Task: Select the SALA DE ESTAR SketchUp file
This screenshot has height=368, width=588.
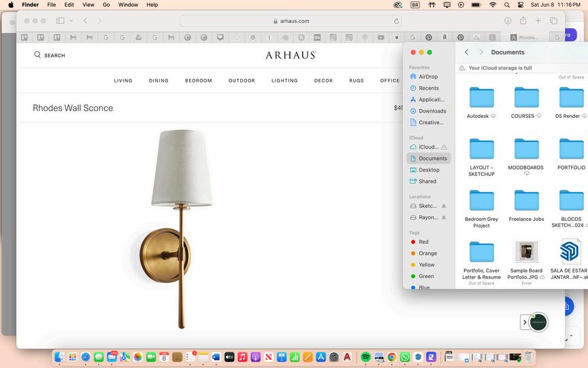Action: [570, 251]
